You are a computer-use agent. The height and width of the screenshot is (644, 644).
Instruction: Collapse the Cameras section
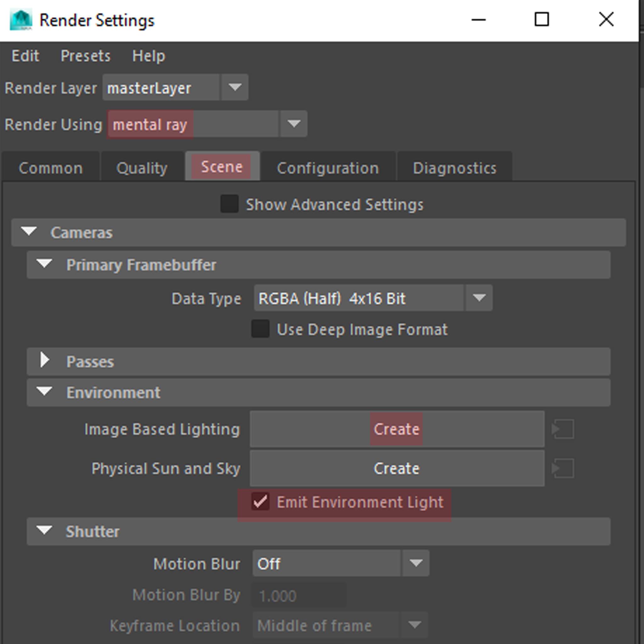29,232
